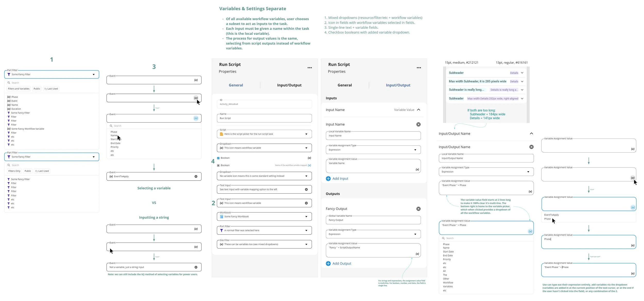Collapse the Input Name Variable Value chevron
Screen dimensions: 644x301
419,110
